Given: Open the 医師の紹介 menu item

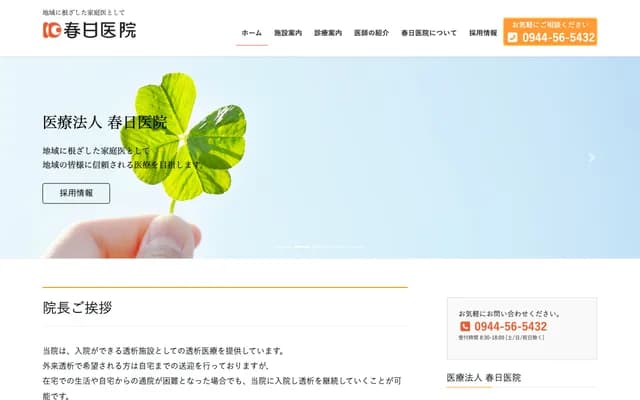Looking at the screenshot, I should (371, 33).
